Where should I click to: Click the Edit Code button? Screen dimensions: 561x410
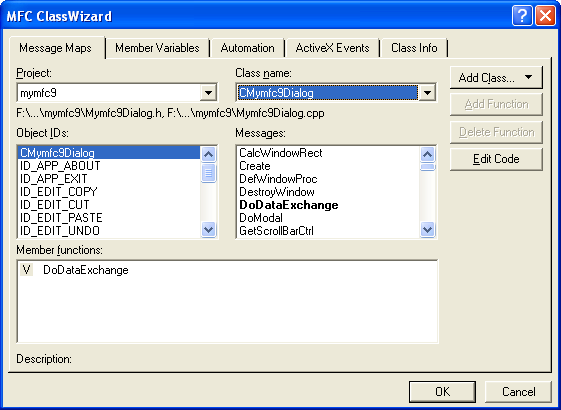click(x=496, y=159)
